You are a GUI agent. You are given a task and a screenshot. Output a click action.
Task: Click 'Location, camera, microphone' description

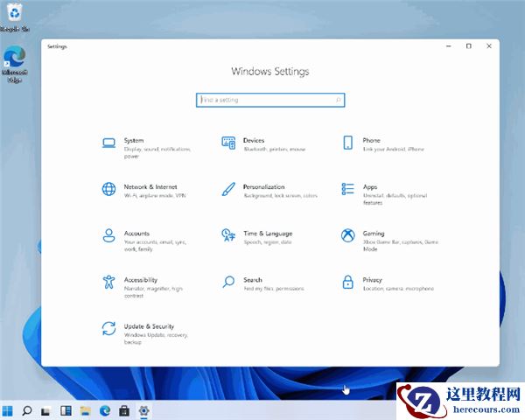point(398,289)
